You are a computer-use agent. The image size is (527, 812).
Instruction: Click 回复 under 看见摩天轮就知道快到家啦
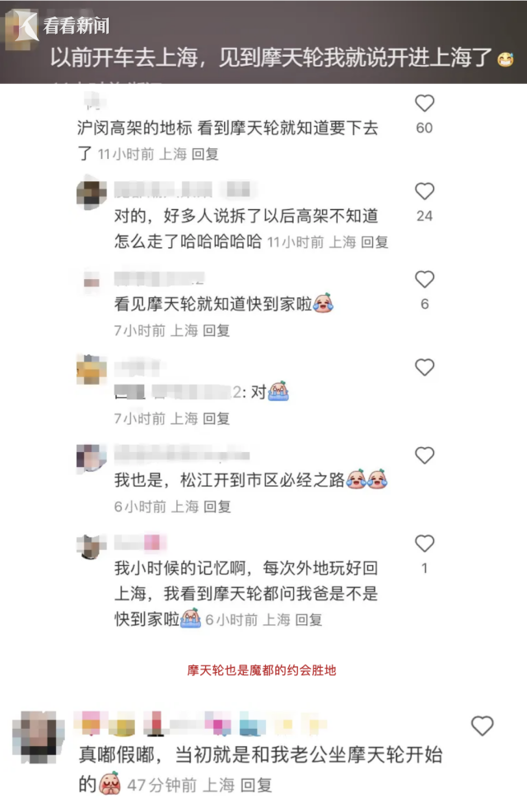click(x=216, y=330)
